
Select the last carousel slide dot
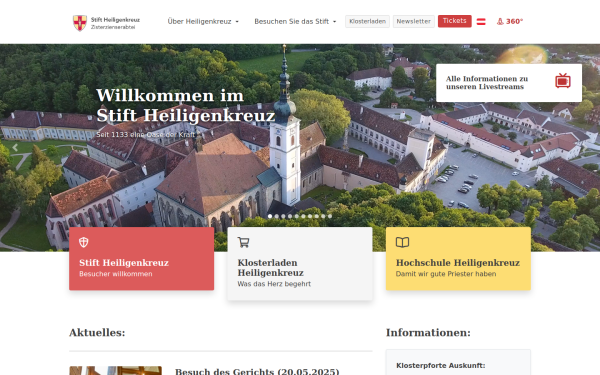(330, 216)
